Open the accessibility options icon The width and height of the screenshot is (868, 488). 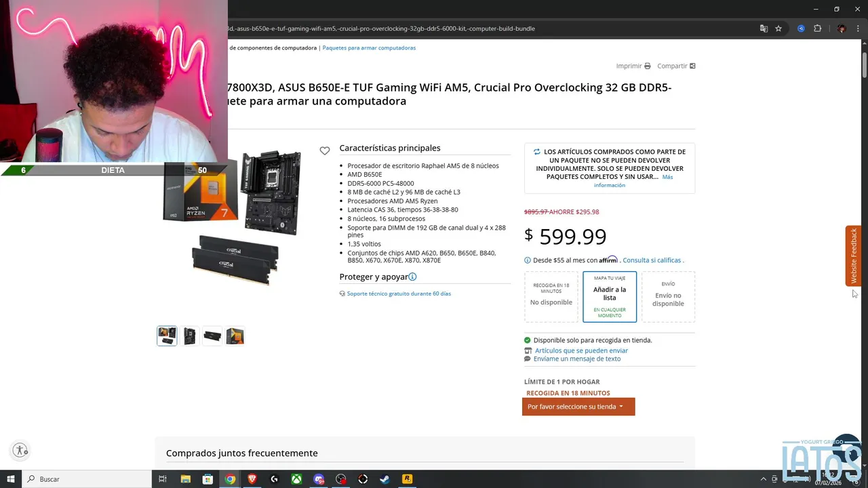pos(20,450)
